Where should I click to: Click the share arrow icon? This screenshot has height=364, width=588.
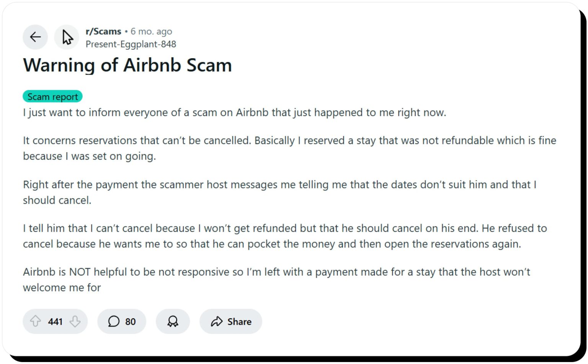point(217,322)
